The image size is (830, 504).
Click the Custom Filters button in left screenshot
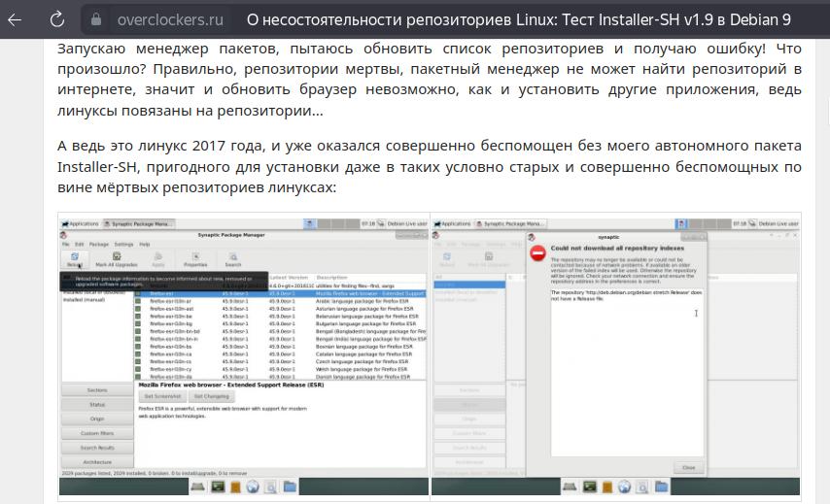[97, 433]
